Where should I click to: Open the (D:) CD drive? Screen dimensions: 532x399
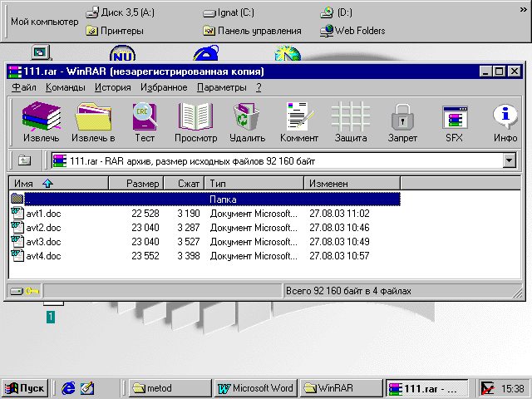click(x=336, y=12)
